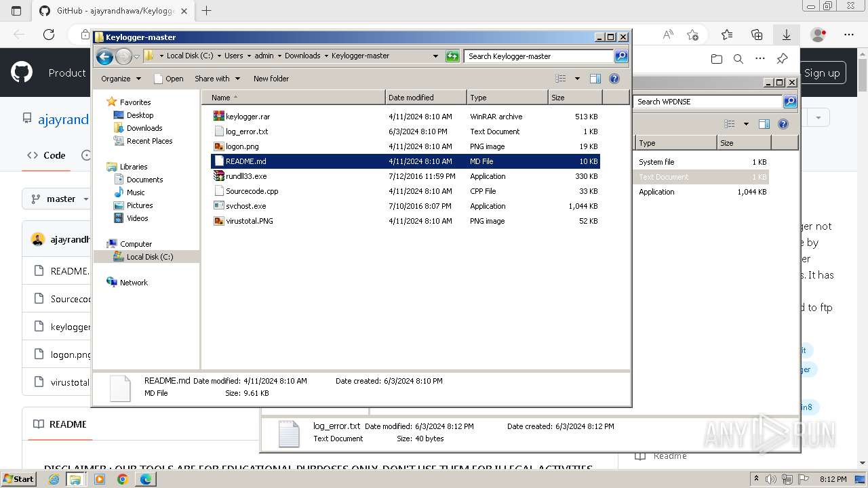This screenshot has width=868, height=488.
Task: Open Downloads in navigation pane
Action: (144, 128)
